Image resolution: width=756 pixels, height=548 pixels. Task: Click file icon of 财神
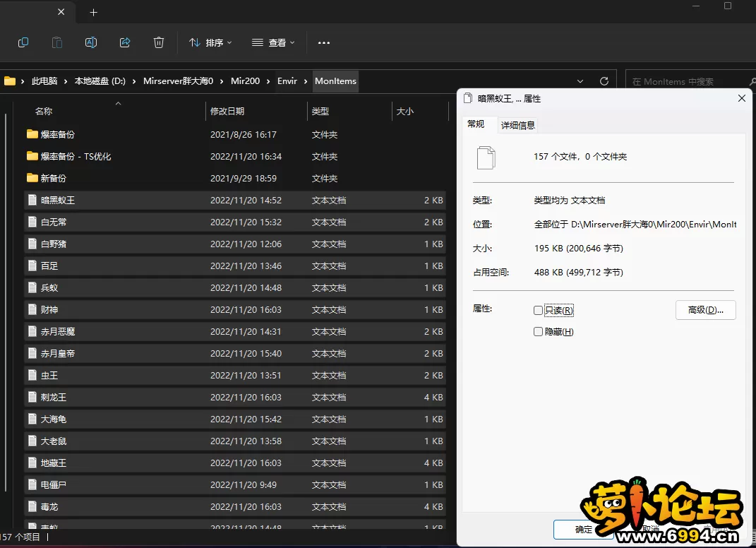click(x=32, y=309)
